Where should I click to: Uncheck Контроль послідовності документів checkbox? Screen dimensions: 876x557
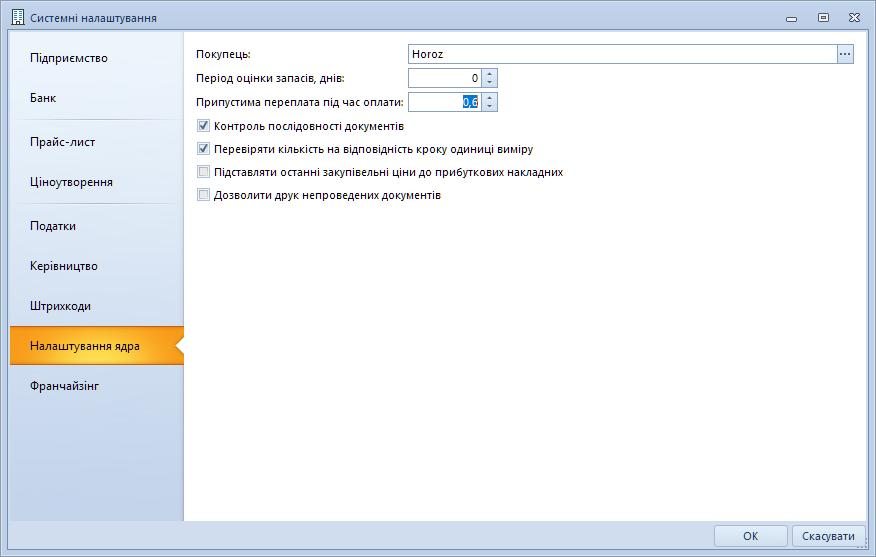[x=204, y=127]
